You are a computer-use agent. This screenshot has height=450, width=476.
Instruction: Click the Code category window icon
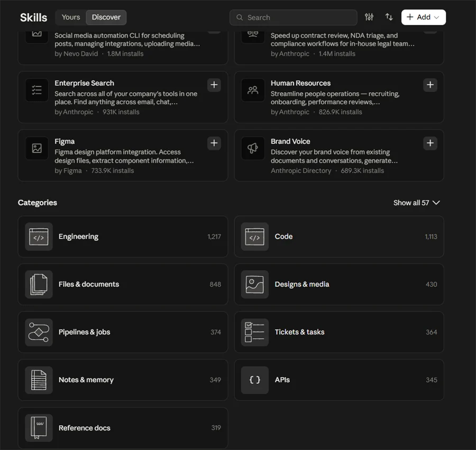click(x=254, y=237)
